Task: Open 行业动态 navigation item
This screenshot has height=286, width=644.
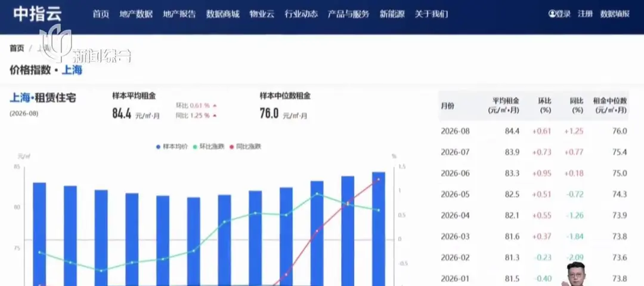Action: tap(301, 14)
